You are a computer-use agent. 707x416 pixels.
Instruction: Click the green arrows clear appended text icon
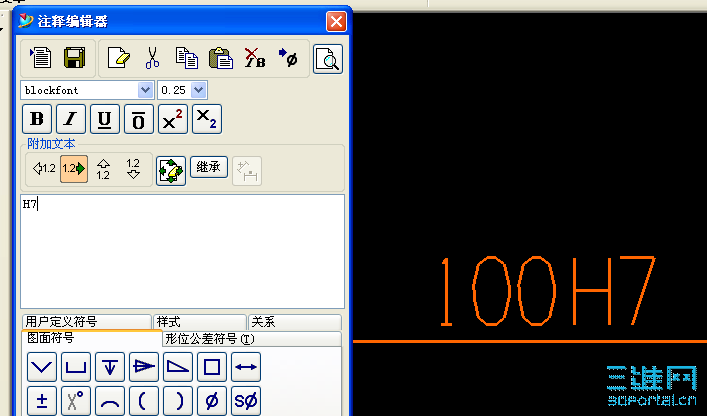171,171
